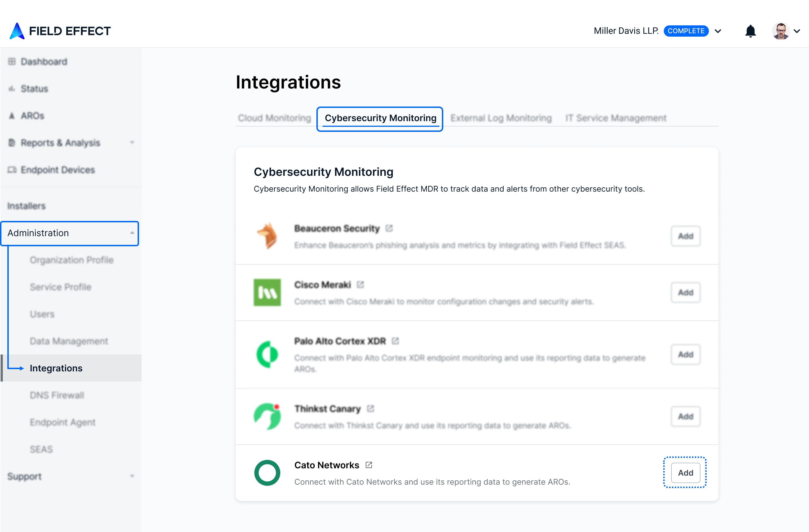Open Organization Profile page
This screenshot has height=532, width=809.
point(72,260)
